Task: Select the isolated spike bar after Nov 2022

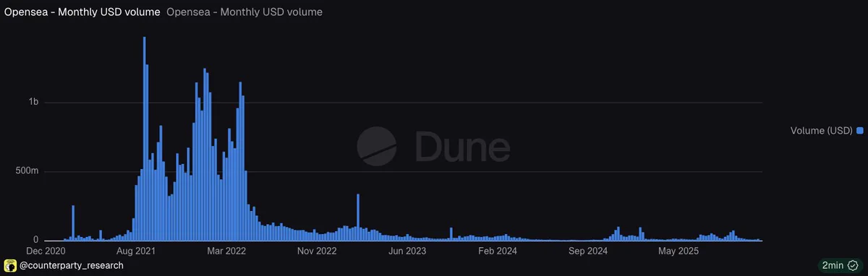Action: pos(358,217)
